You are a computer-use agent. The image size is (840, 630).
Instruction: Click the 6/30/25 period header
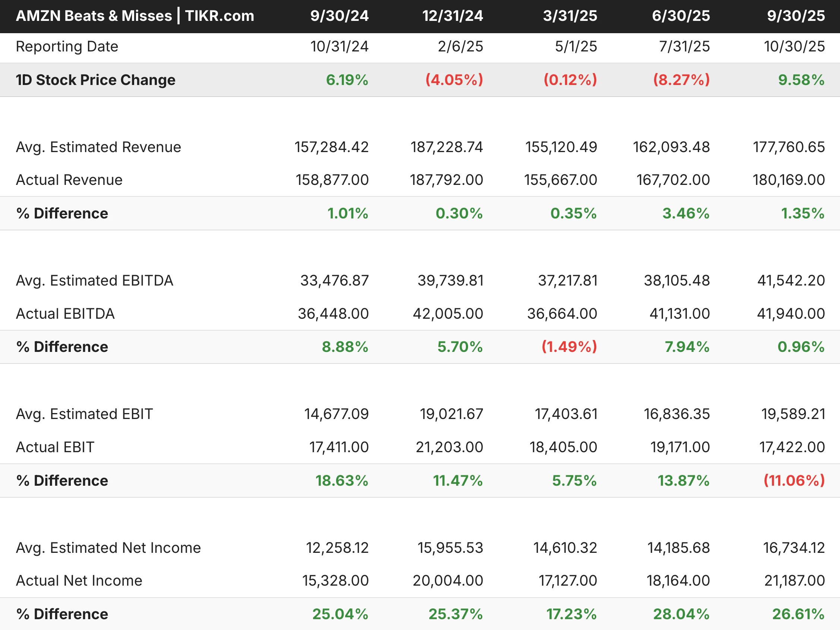(680, 16)
